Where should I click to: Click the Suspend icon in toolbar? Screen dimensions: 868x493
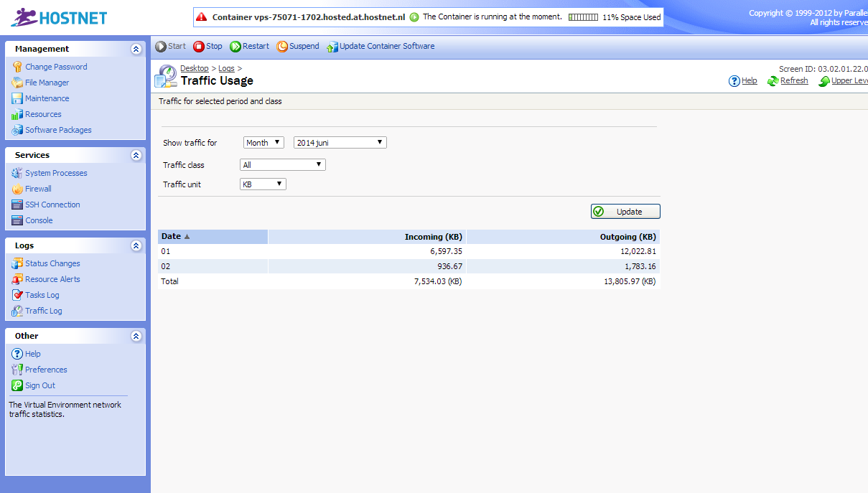[282, 47]
